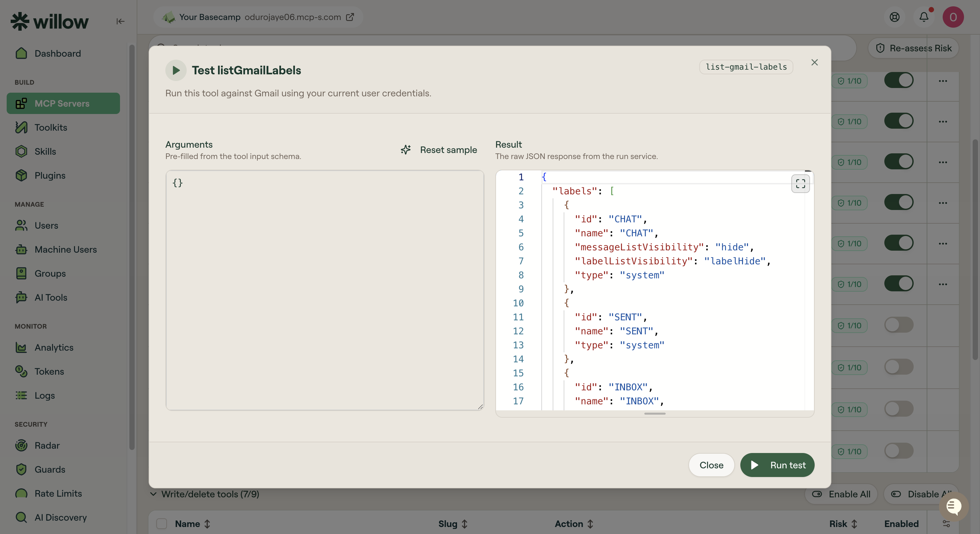Click the Guards shield icon
980x534 pixels.
click(x=21, y=469)
